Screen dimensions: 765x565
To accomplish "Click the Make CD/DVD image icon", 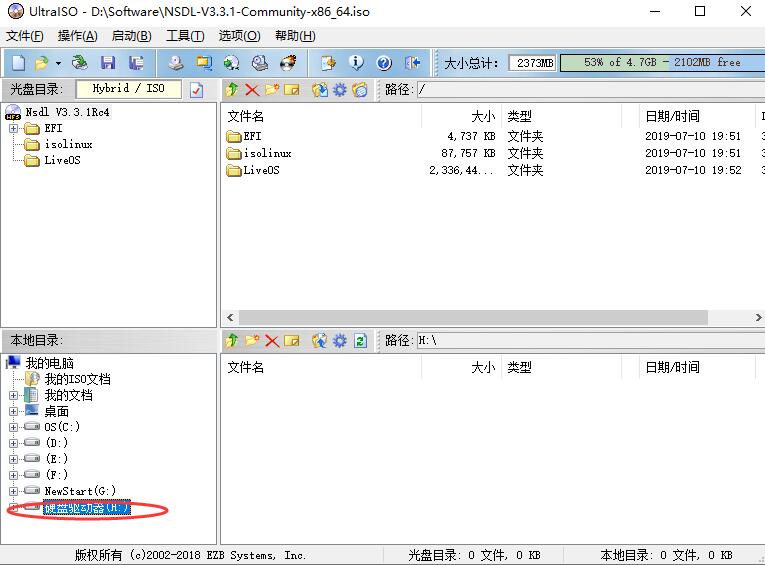I will point(176,63).
